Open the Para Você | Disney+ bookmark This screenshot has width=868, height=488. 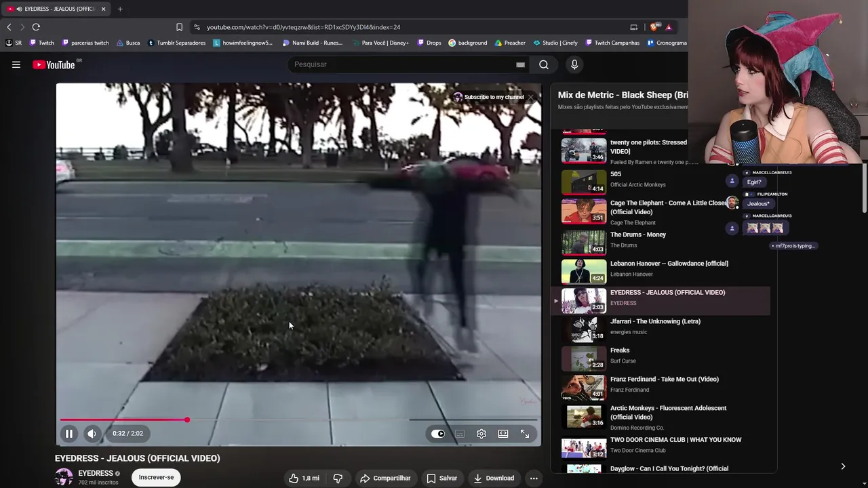[x=380, y=43]
